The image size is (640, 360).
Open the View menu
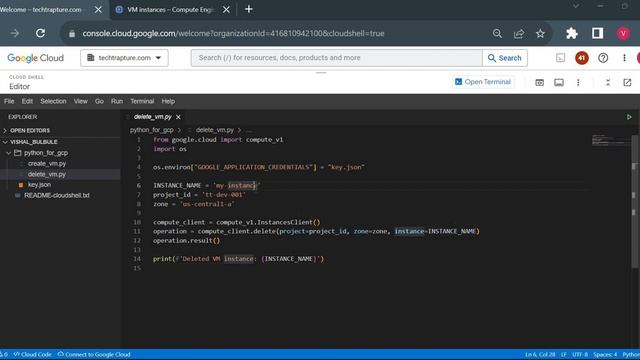coord(80,101)
